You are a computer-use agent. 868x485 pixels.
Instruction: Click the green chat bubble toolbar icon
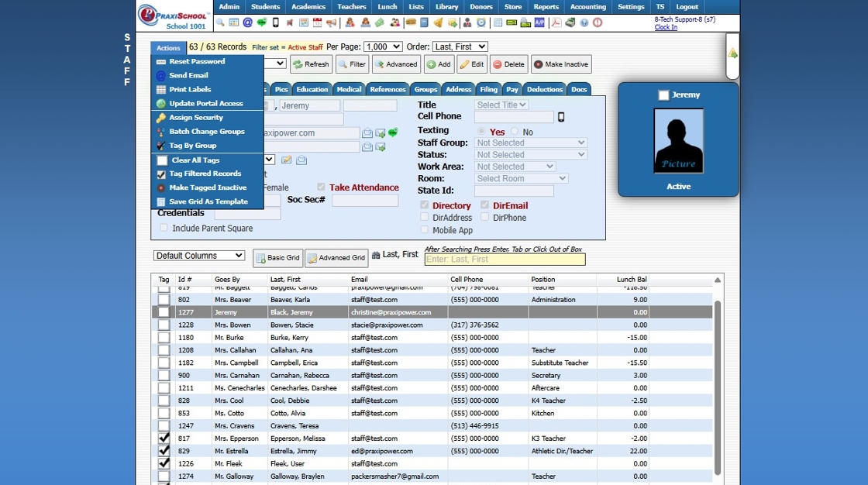[x=261, y=23]
